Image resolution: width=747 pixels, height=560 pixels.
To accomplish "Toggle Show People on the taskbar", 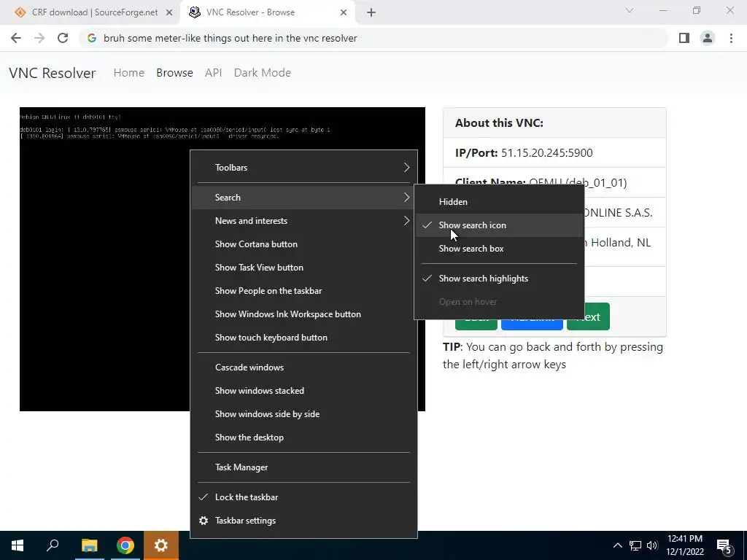I will coord(303,290).
